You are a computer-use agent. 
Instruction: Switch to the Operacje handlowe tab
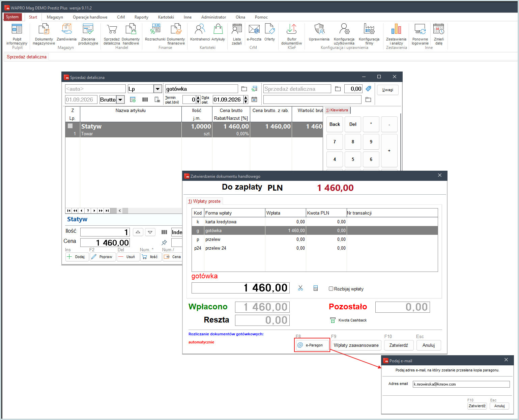[x=90, y=17]
